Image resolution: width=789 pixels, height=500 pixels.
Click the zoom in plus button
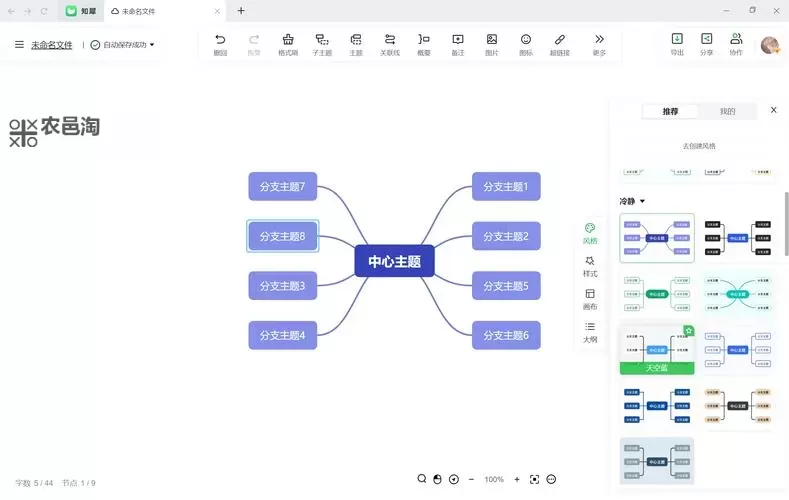517,480
